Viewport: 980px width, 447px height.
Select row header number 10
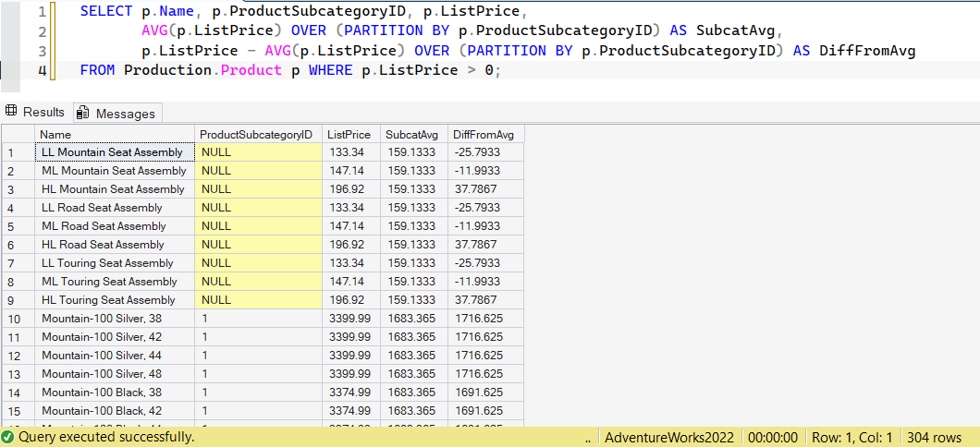(18, 319)
